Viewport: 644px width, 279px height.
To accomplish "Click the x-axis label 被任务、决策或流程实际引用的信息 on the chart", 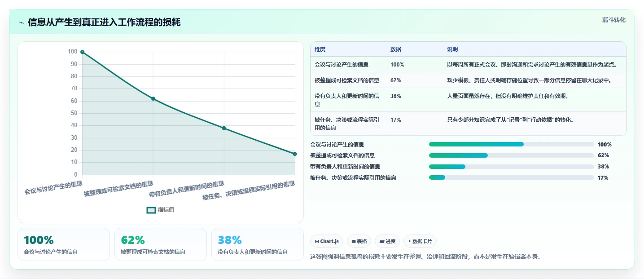I will (249, 190).
